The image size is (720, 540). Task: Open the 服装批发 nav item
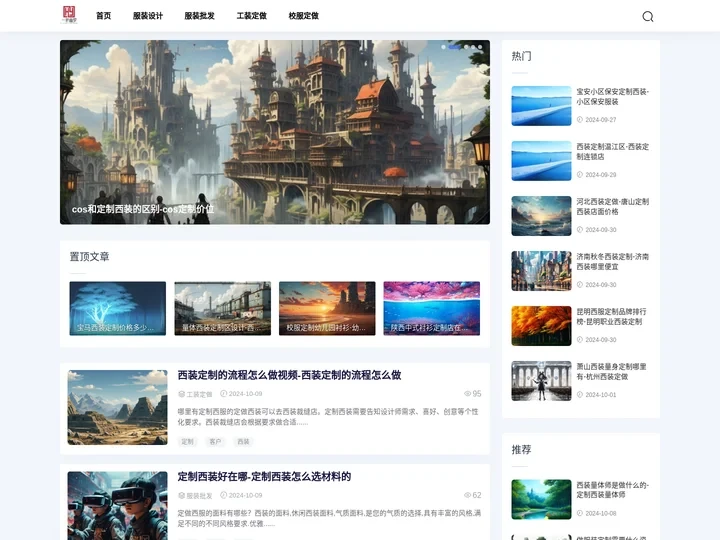coord(200,16)
